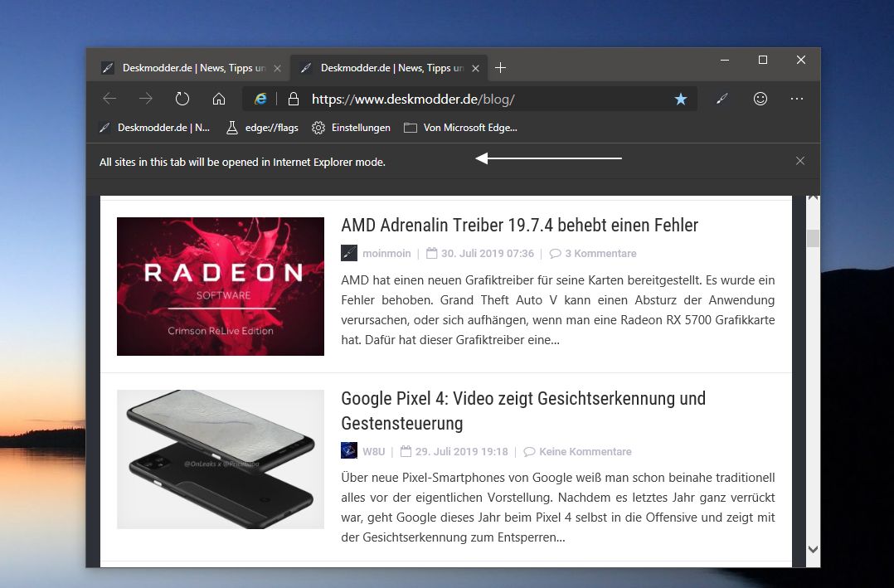Close the second Deskmodder.de tab

click(x=475, y=69)
